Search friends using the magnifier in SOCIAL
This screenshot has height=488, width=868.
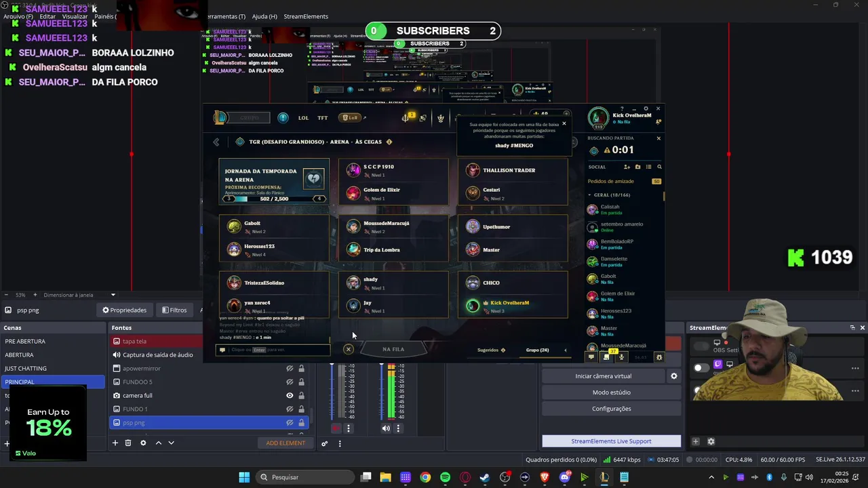coord(659,167)
